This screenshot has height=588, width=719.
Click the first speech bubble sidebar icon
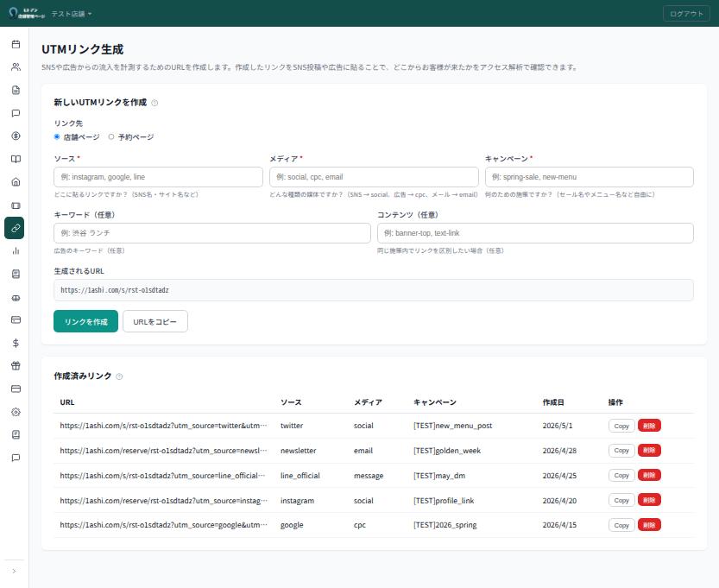pyautogui.click(x=16, y=113)
